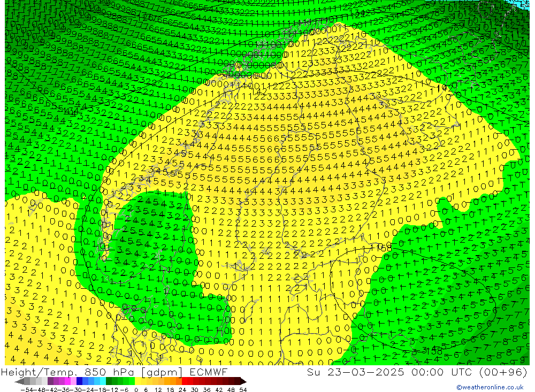Image resolution: width=535 pixels, height=392 pixels.
Task: Click the '-24' legend scale label
Action: (88, 390)
